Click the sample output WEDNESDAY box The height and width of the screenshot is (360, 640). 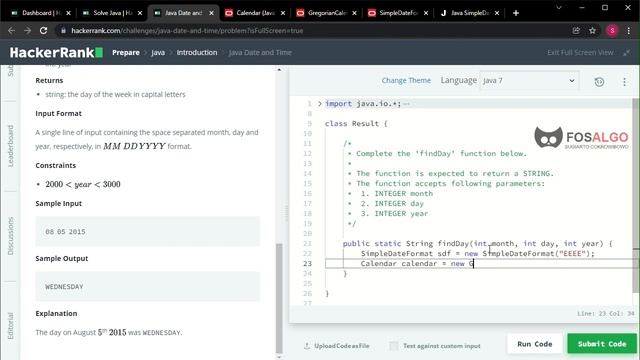147,287
